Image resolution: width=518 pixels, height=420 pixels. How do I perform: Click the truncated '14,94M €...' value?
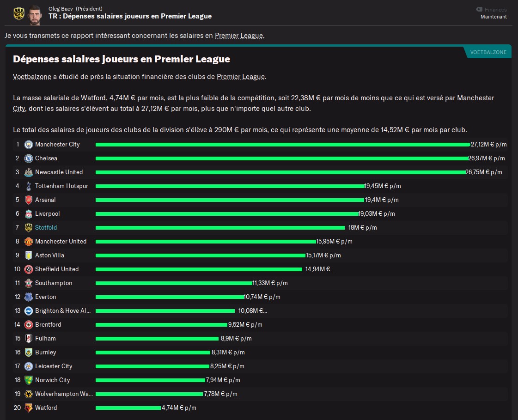tap(319, 269)
